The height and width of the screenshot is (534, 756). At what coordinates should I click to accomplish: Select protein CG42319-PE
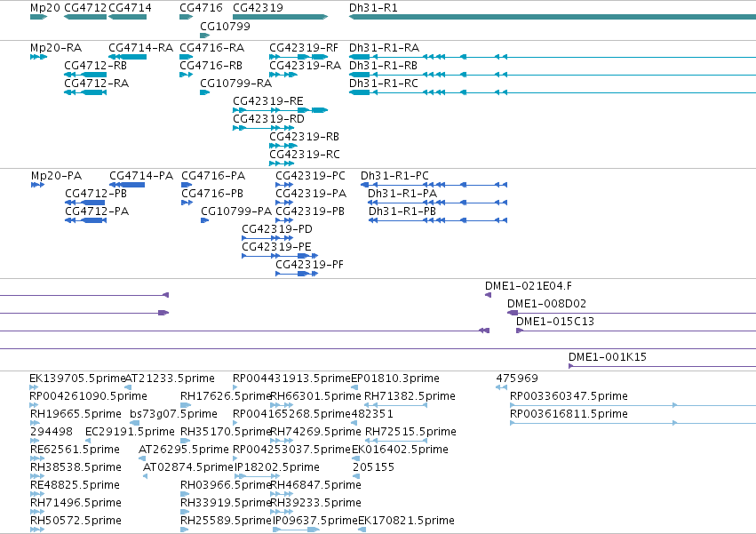(277, 247)
